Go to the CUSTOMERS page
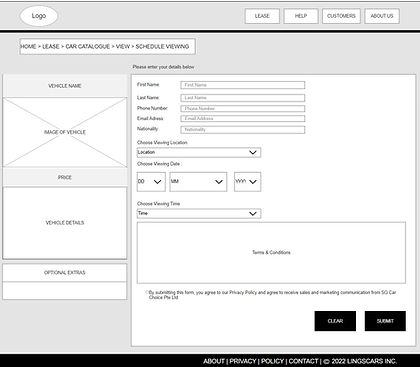 click(341, 16)
